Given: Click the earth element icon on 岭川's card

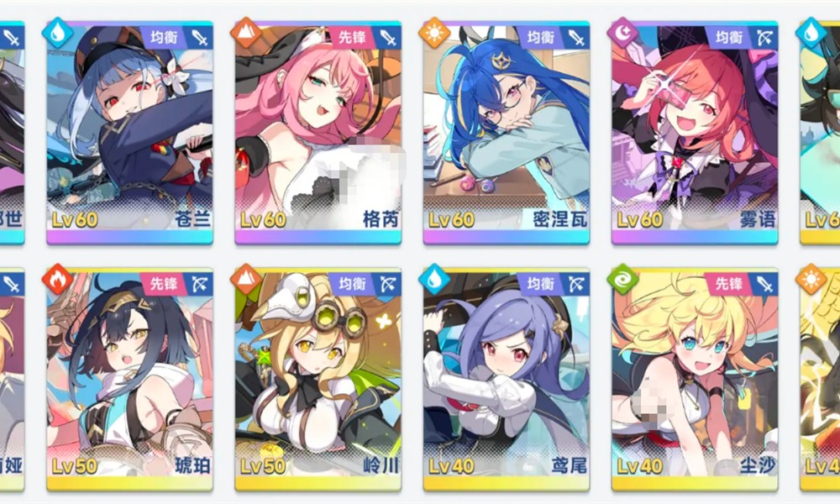Looking at the screenshot, I should 246,279.
